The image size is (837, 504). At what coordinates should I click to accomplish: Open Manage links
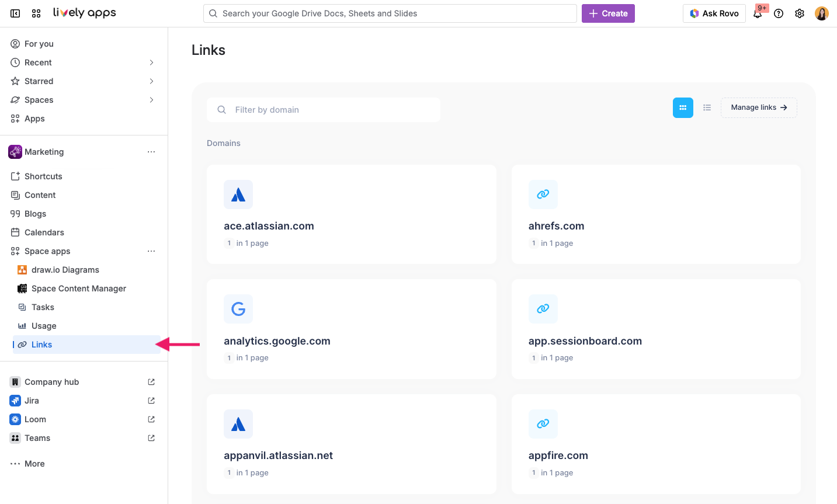point(759,107)
